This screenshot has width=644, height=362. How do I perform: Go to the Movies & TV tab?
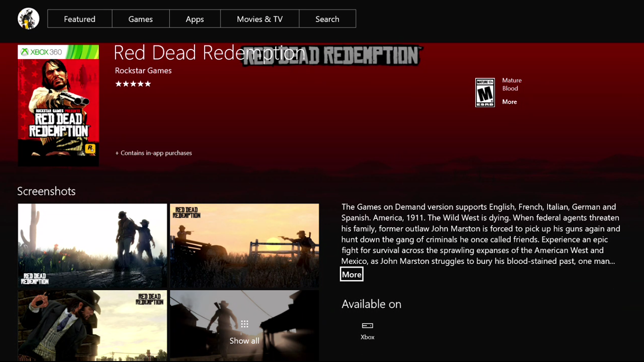[x=259, y=19]
